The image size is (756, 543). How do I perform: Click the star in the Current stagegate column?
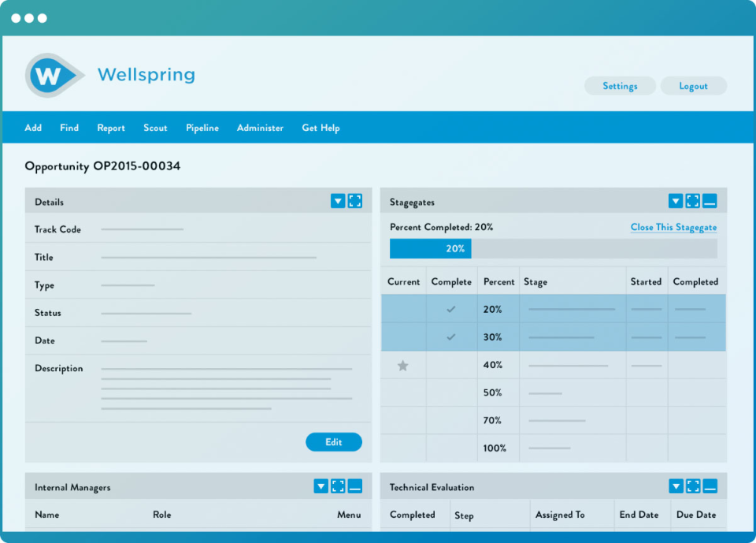point(403,364)
